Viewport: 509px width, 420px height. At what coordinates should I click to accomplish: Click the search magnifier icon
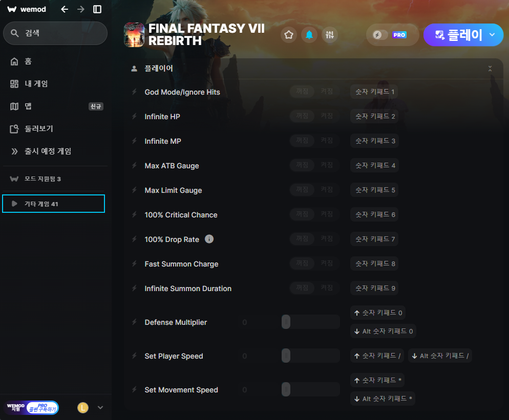coord(15,33)
